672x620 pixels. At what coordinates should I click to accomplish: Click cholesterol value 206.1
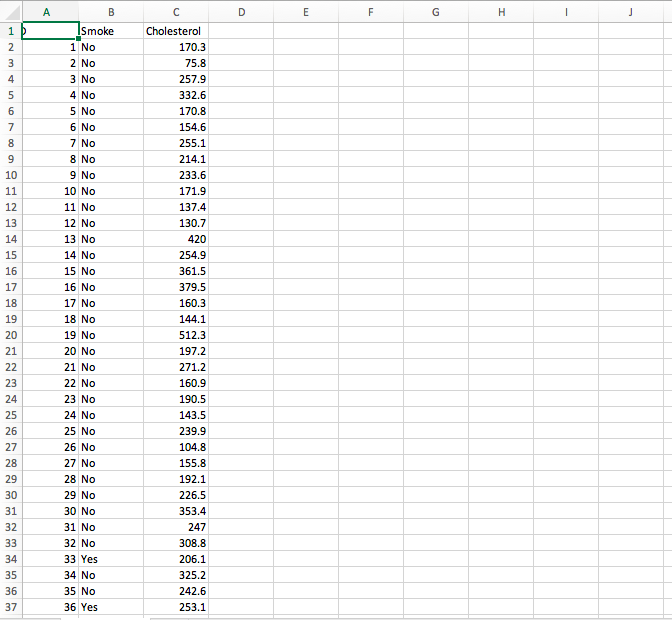pyautogui.click(x=176, y=559)
